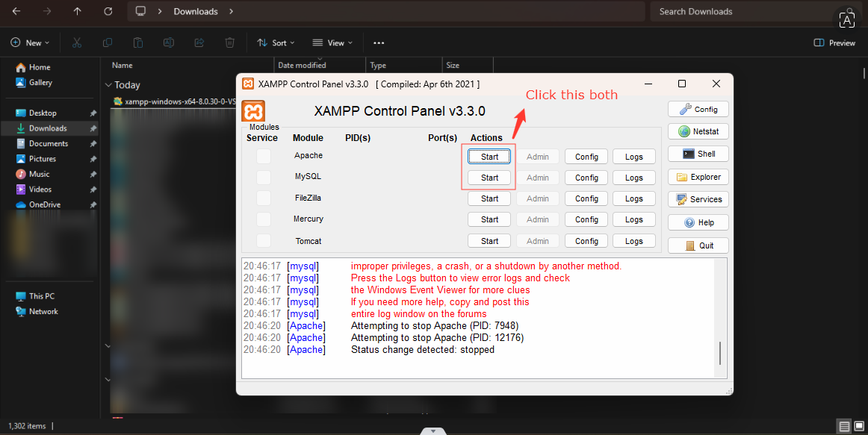View Apache Logs

(x=634, y=157)
